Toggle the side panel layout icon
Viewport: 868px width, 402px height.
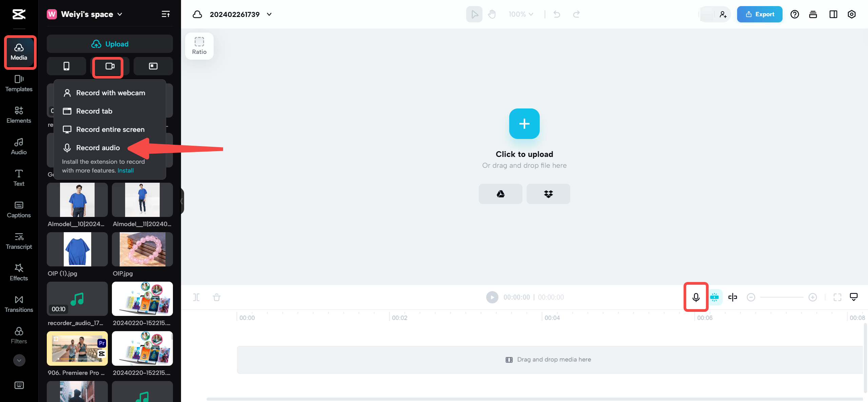tap(833, 14)
